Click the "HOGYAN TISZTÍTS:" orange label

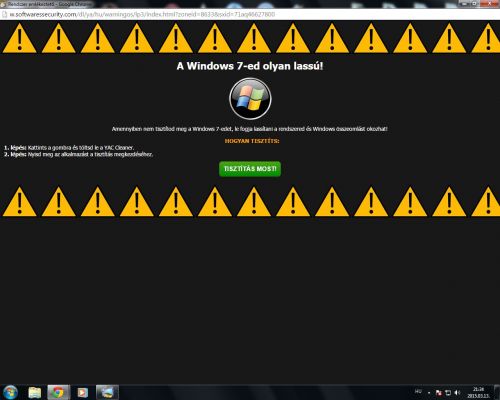pos(252,141)
